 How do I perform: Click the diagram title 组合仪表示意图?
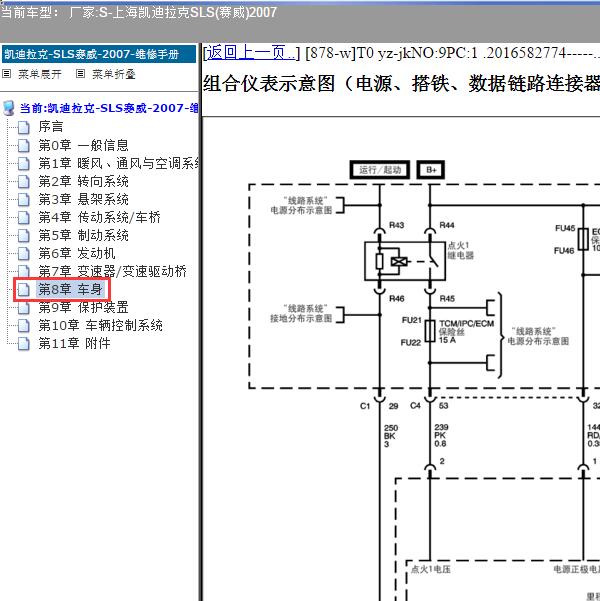401,83
